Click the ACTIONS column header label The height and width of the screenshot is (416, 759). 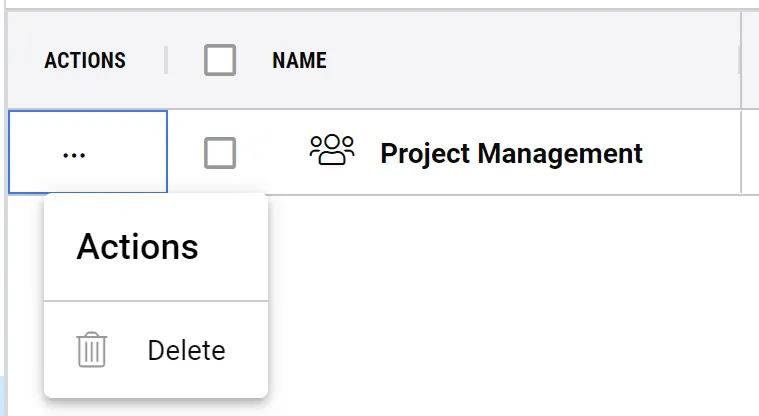tap(85, 61)
